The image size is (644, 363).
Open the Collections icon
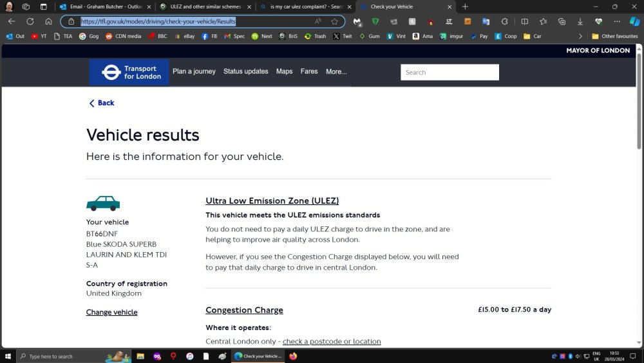tap(562, 21)
